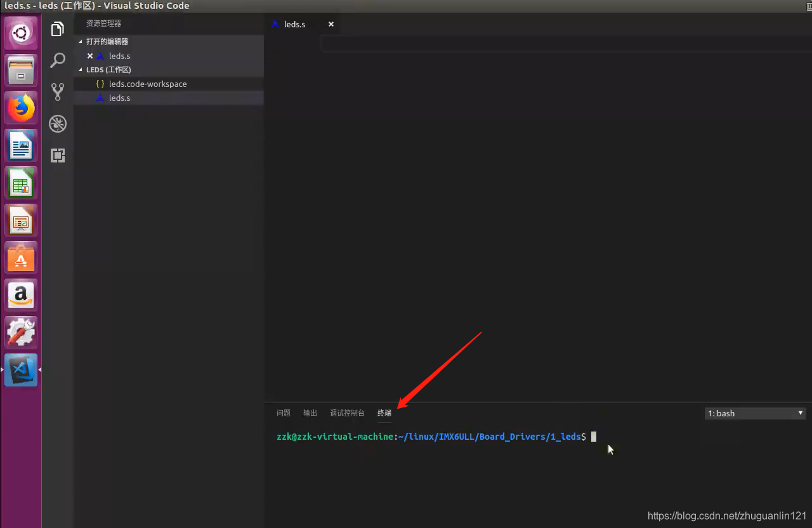The width and height of the screenshot is (812, 528).
Task: Click the 资源管理器 panel title
Action: click(103, 23)
